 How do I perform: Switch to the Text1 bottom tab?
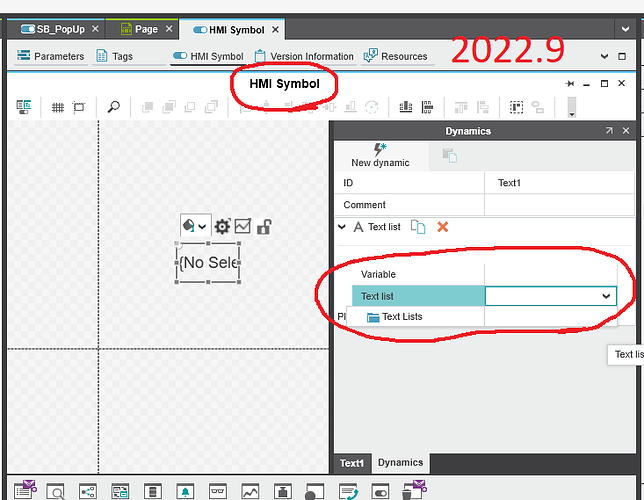(351, 463)
